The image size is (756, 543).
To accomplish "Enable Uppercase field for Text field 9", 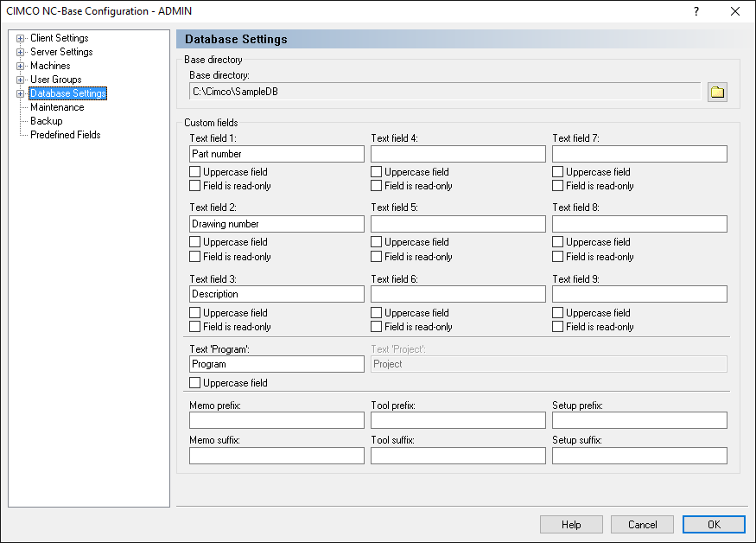I will pyautogui.click(x=557, y=313).
